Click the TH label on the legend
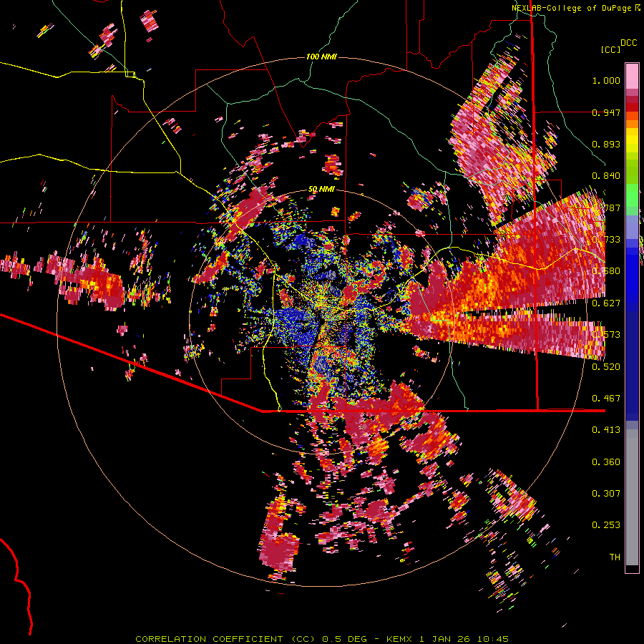The height and width of the screenshot is (644, 644). [x=615, y=557]
